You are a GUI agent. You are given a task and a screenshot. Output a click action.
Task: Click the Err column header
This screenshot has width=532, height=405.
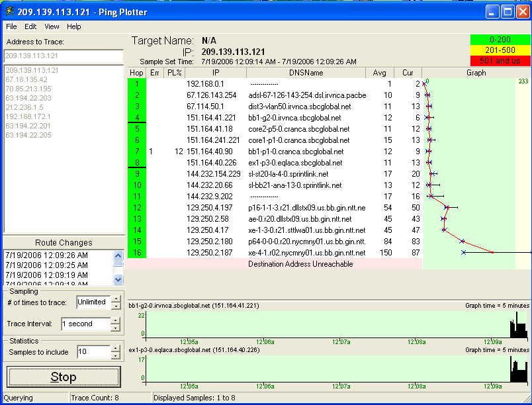pos(155,73)
